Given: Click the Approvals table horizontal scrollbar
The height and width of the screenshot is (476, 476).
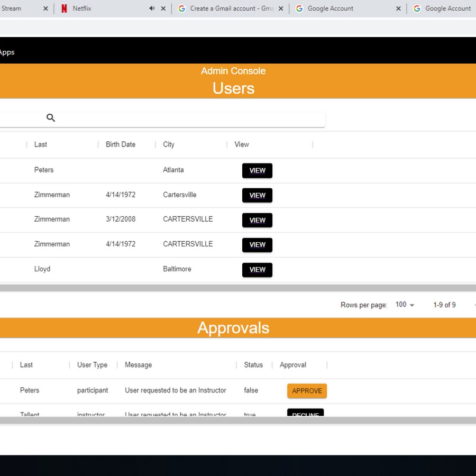Looking at the screenshot, I should point(238,420).
